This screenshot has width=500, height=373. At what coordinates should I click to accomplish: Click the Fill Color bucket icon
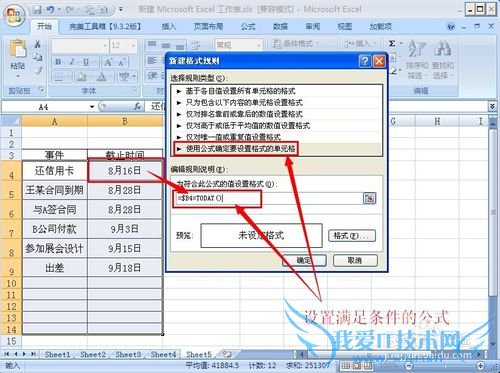(81, 77)
